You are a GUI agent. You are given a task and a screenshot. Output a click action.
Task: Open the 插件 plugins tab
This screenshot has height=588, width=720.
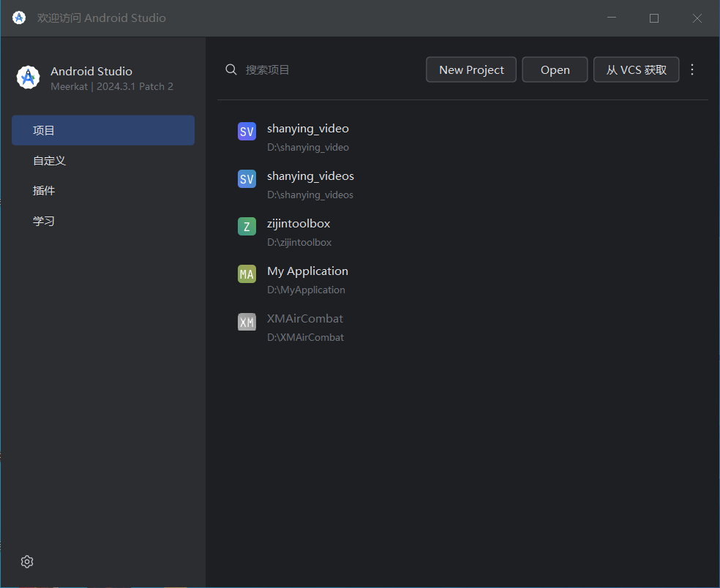103,190
